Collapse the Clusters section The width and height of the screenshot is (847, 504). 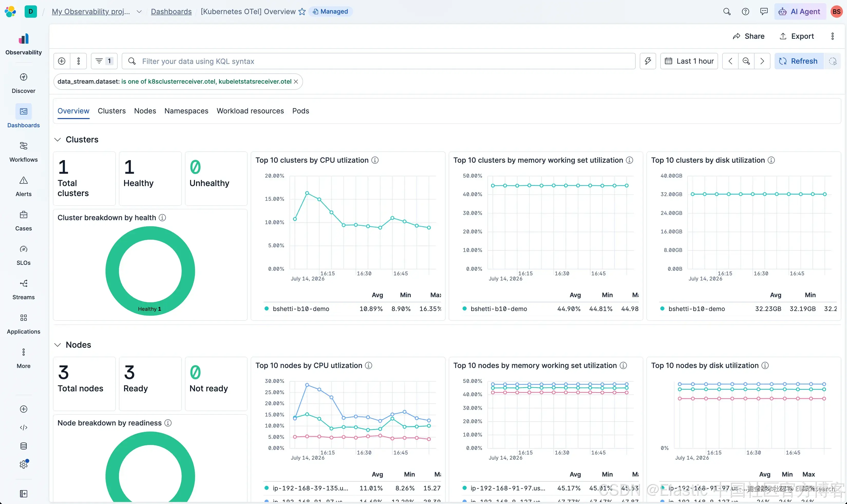click(x=58, y=140)
